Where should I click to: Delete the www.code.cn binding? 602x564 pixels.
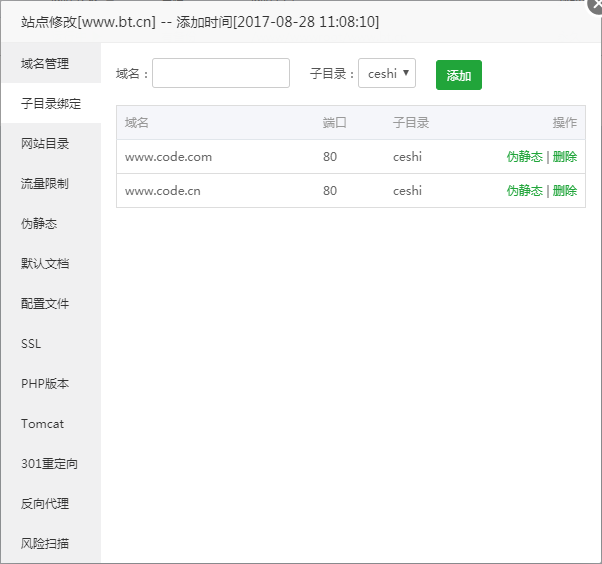[565, 191]
